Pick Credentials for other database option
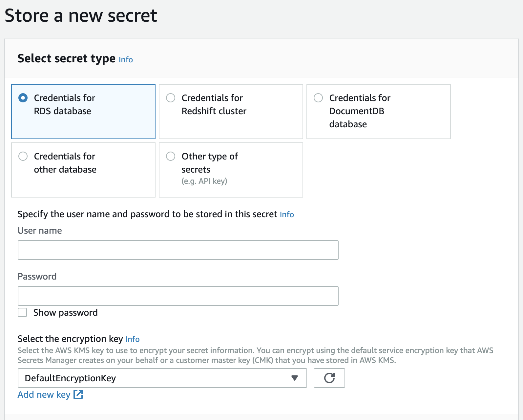Screen dimensions: 523x420 click(23, 156)
